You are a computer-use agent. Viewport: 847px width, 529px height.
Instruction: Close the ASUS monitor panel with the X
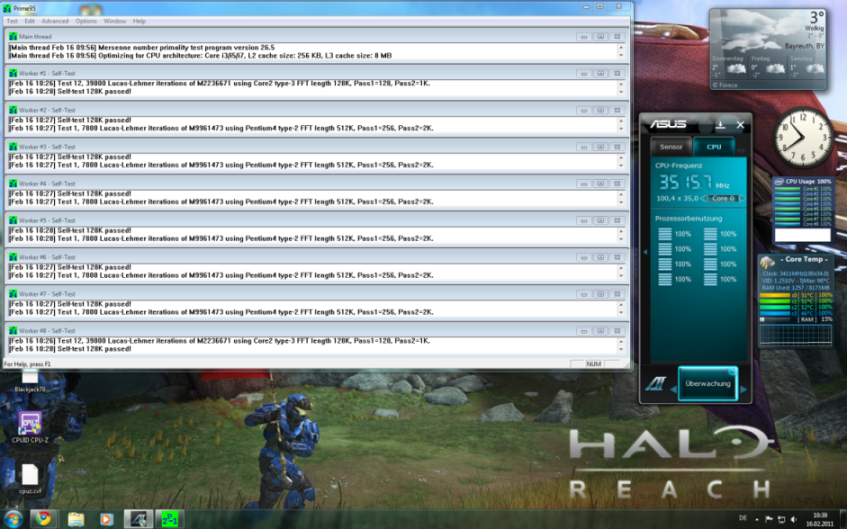tap(740, 125)
